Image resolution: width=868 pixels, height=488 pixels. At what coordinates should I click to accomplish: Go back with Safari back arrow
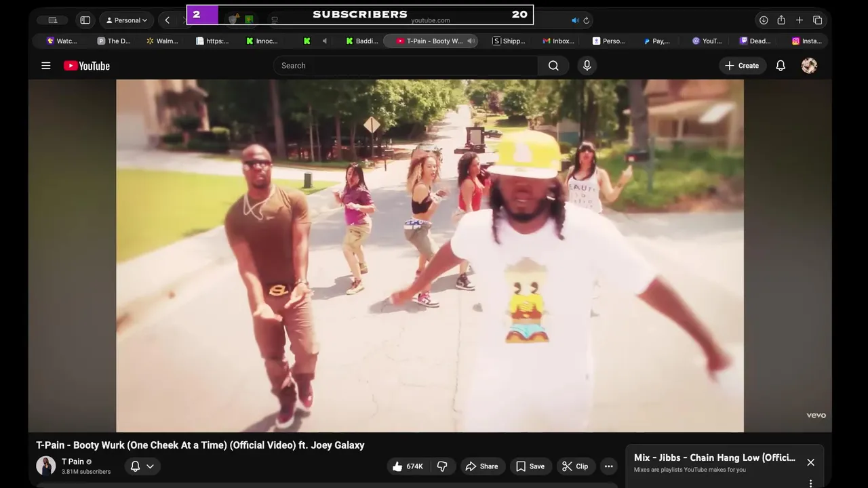click(x=167, y=20)
